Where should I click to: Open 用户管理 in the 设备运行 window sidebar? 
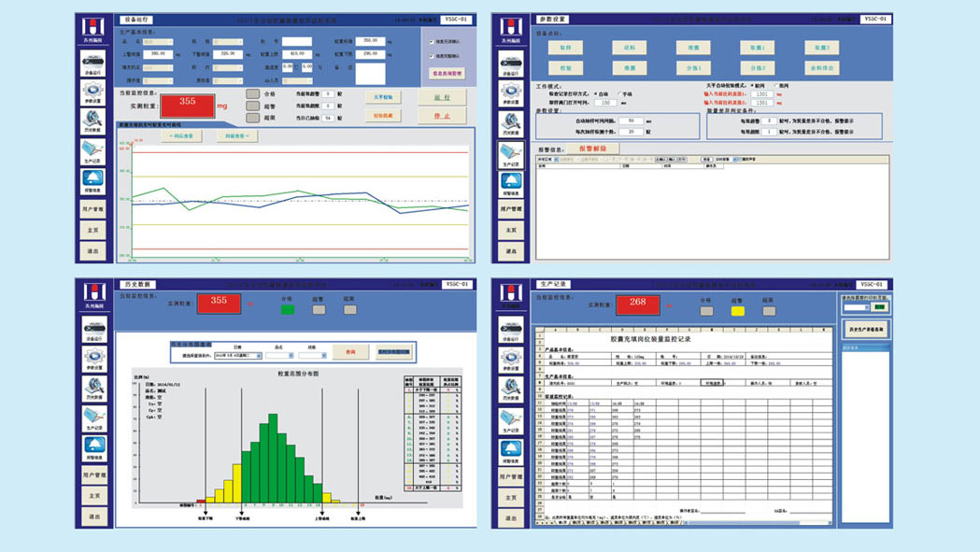[x=93, y=209]
